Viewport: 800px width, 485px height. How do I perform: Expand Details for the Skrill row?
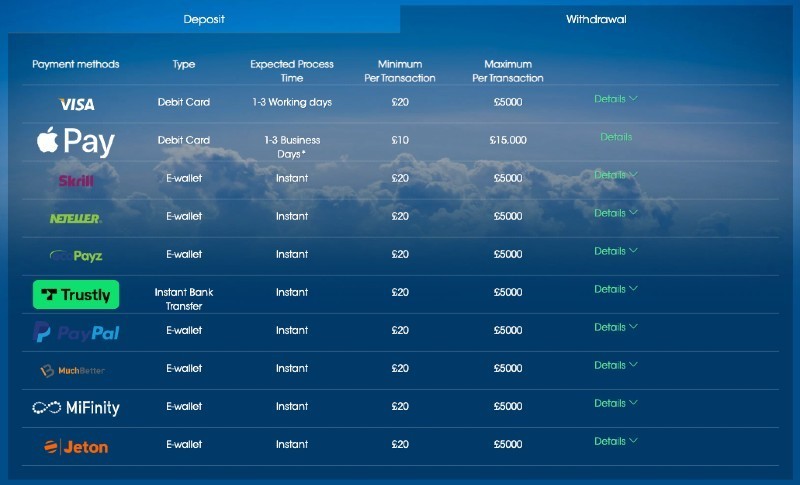pos(616,175)
